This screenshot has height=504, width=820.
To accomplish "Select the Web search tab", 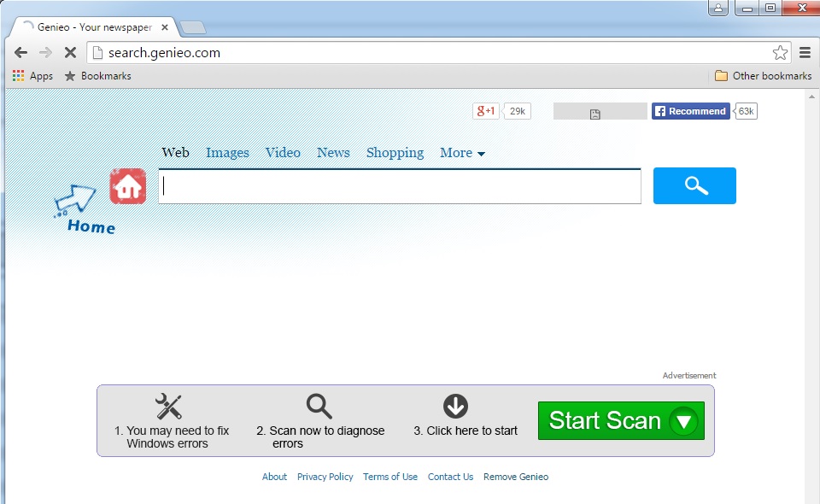I will [175, 153].
